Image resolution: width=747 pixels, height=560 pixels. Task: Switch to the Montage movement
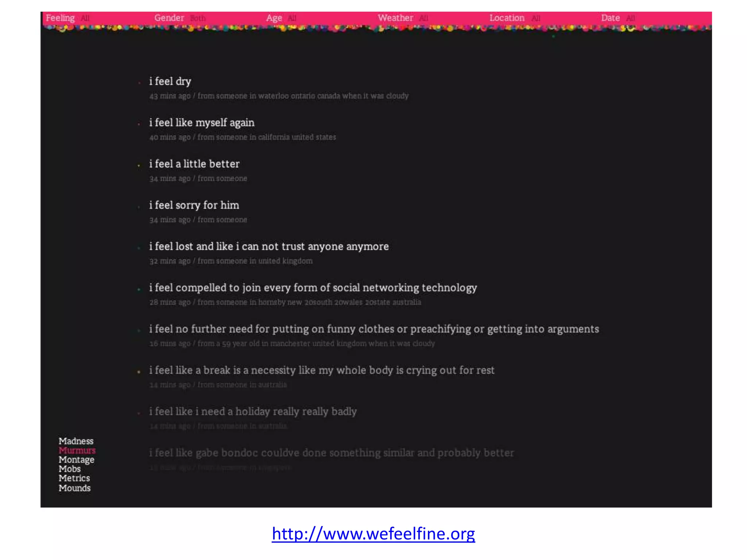click(76, 460)
